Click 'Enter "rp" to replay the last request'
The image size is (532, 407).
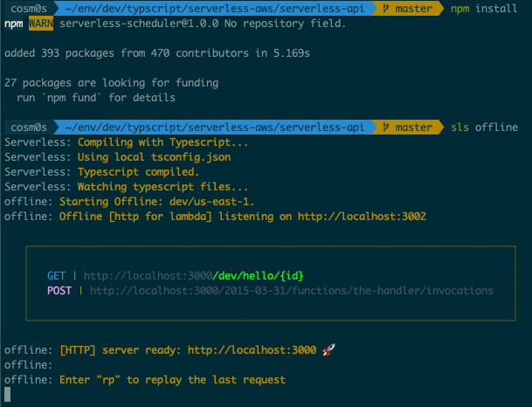[172, 380]
